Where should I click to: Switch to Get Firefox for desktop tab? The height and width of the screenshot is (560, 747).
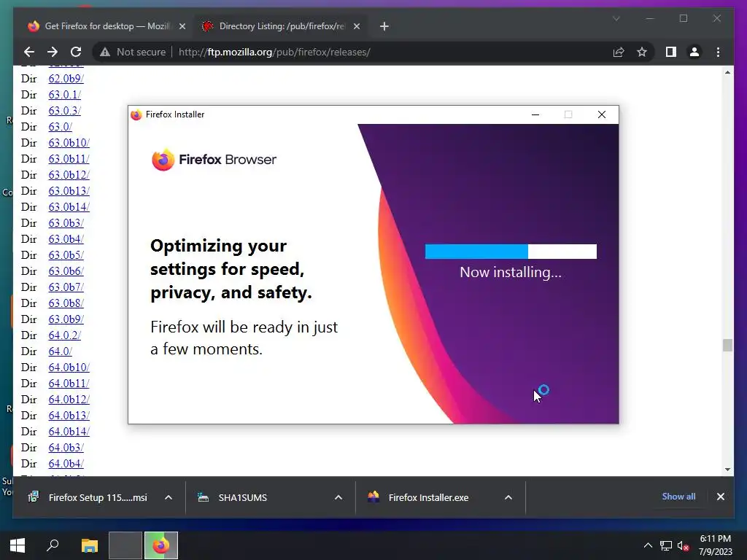[107, 26]
